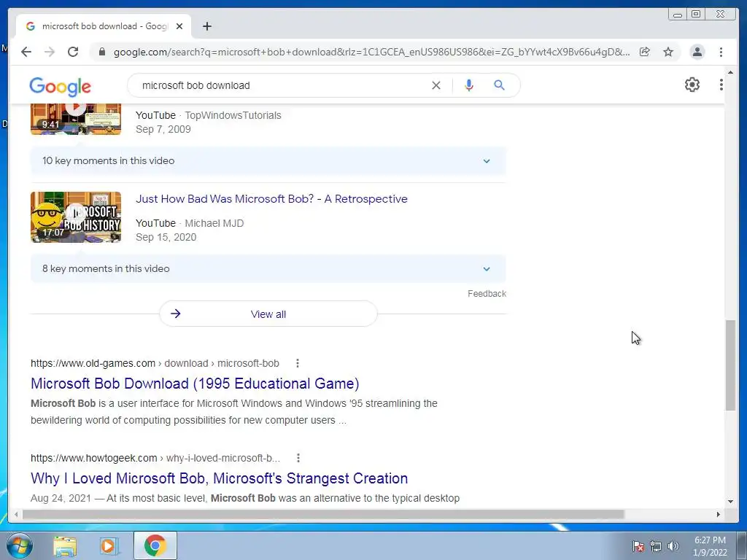Clear the search box text
747x560 pixels.
[436, 85]
